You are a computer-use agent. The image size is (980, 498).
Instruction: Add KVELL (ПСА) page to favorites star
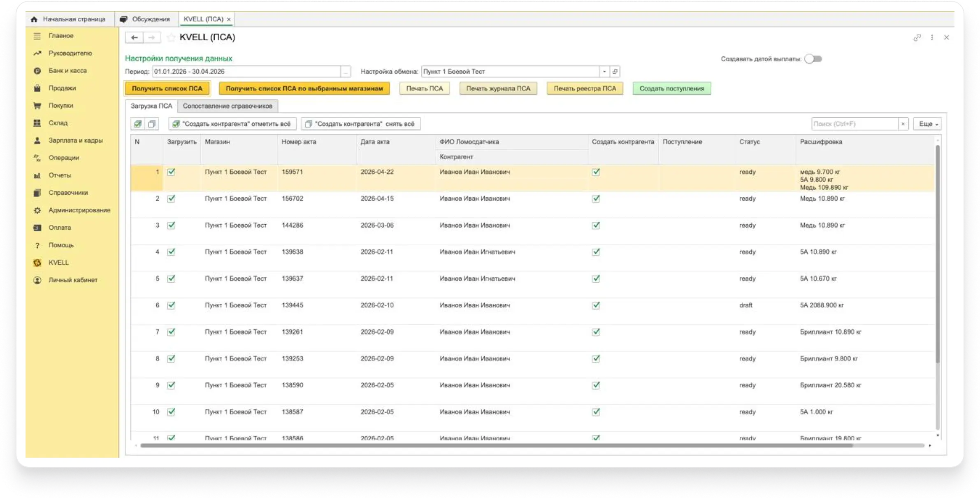[x=171, y=37]
